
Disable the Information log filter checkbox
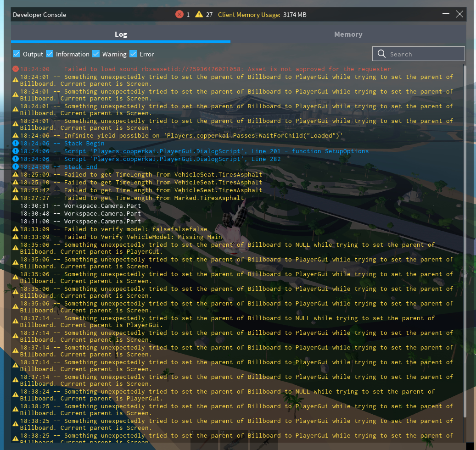pyautogui.click(x=50, y=54)
